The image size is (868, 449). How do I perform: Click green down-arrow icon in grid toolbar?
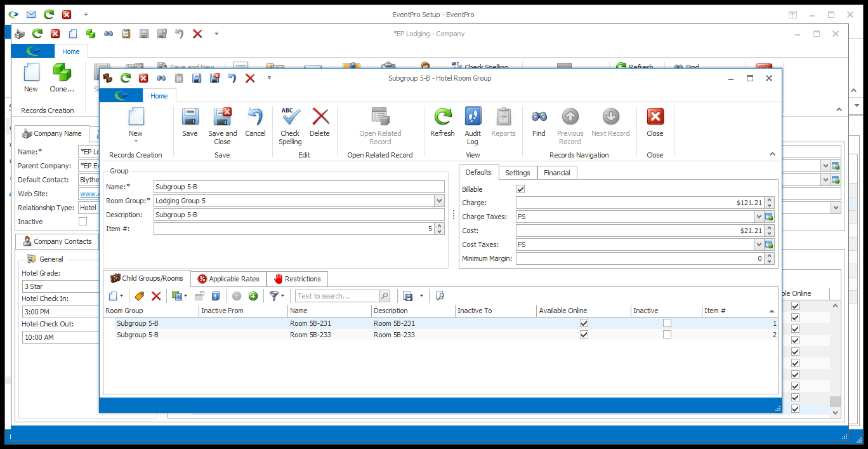[253, 296]
